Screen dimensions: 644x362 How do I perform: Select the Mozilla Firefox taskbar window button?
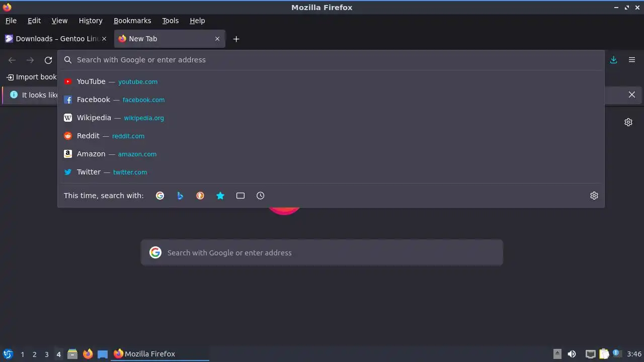[x=160, y=354]
